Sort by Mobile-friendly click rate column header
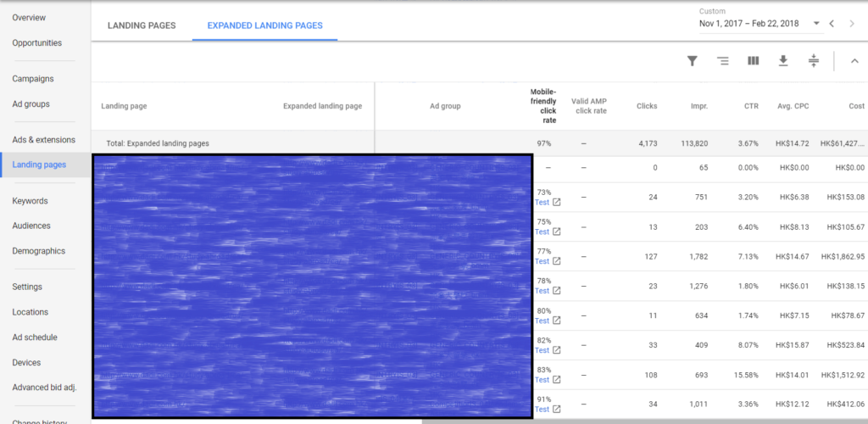This screenshot has width=868, height=424. pos(543,106)
